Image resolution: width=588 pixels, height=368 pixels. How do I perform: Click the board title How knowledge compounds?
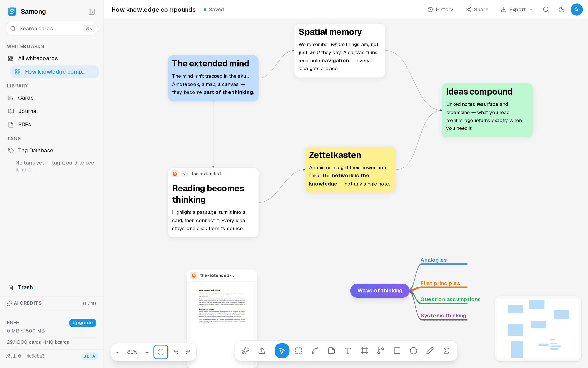(153, 10)
